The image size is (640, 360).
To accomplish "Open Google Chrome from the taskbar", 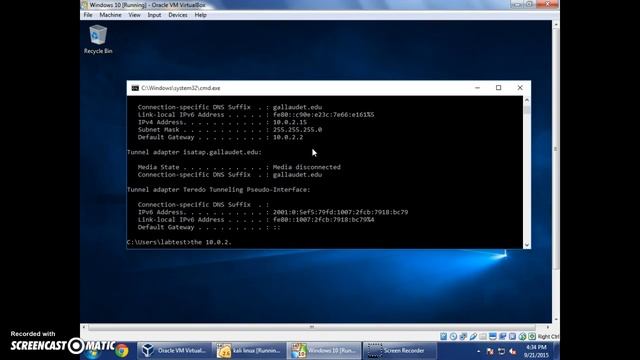I will [121, 351].
